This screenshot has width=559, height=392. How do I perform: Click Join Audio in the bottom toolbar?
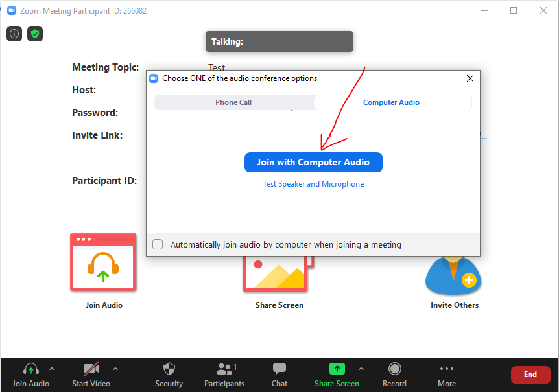(30, 375)
